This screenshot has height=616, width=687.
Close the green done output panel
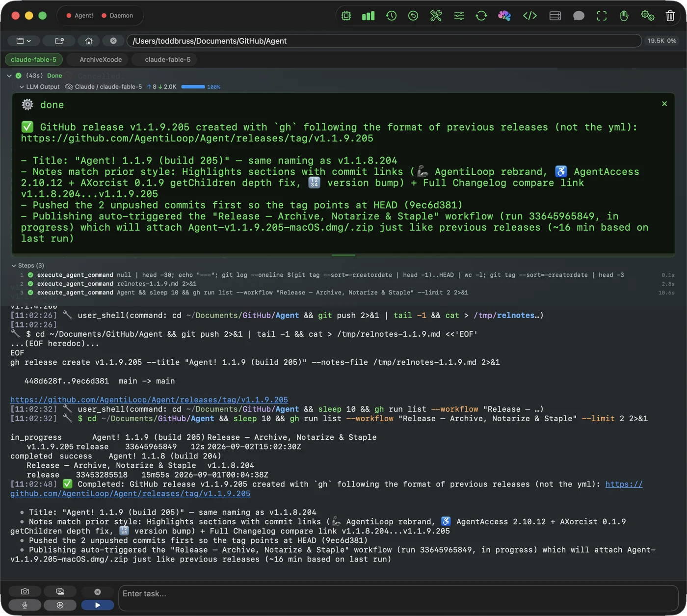[x=664, y=104]
